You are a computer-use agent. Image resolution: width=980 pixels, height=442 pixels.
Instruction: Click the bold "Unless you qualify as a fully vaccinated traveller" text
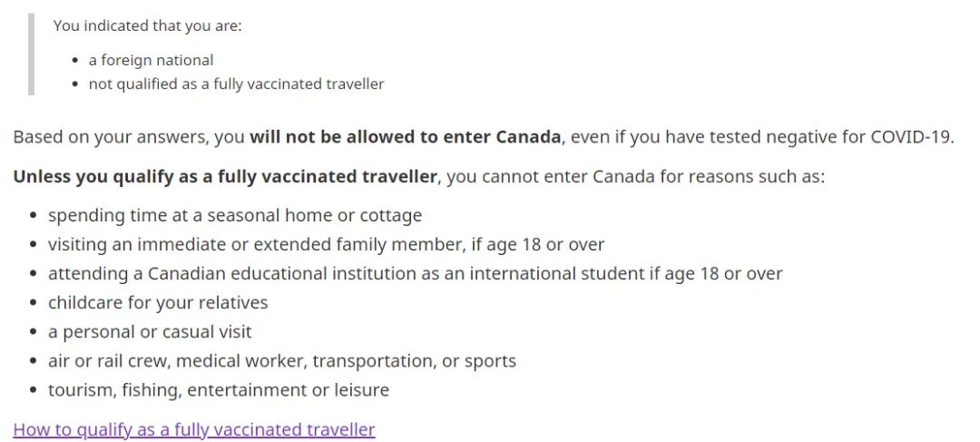tap(225, 177)
